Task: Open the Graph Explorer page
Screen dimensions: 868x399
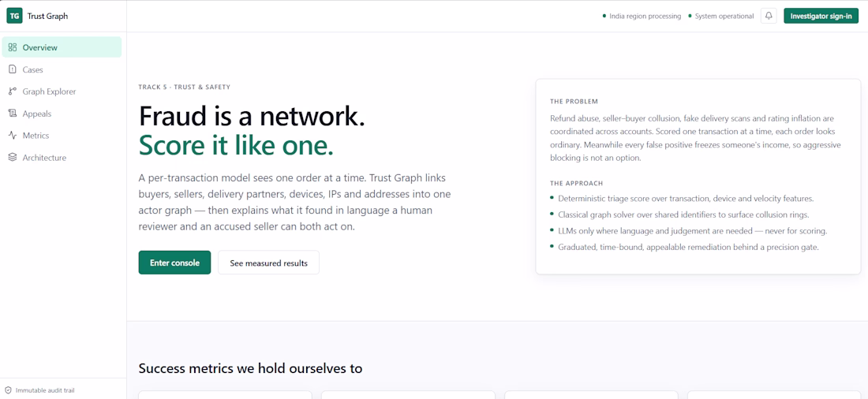Action: [x=62, y=91]
